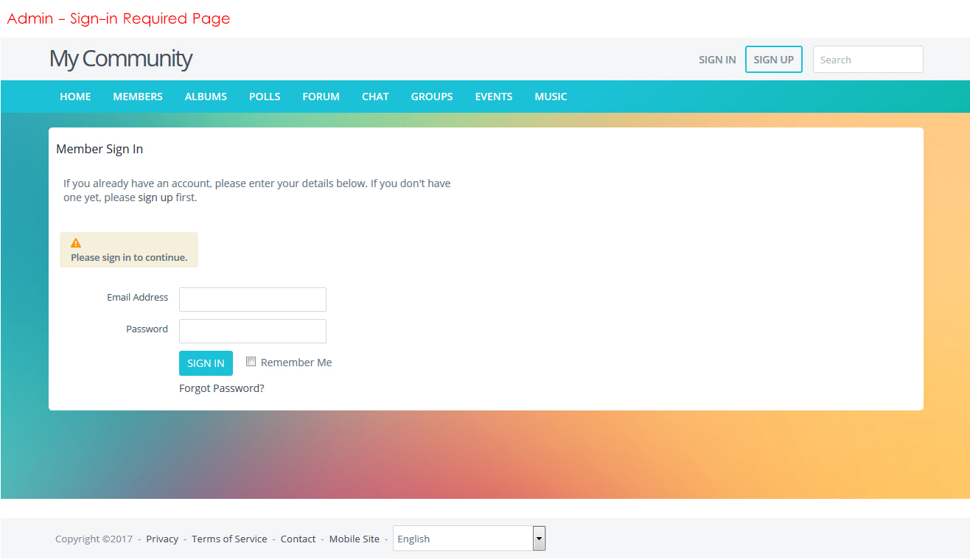Click into the Password field
The height and width of the screenshot is (560, 970).
[252, 332]
